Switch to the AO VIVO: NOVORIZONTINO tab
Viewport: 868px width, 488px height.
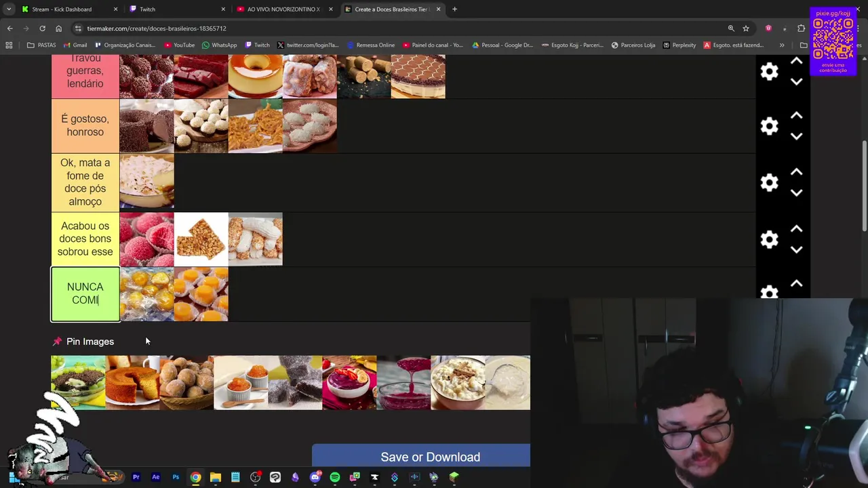[283, 9]
